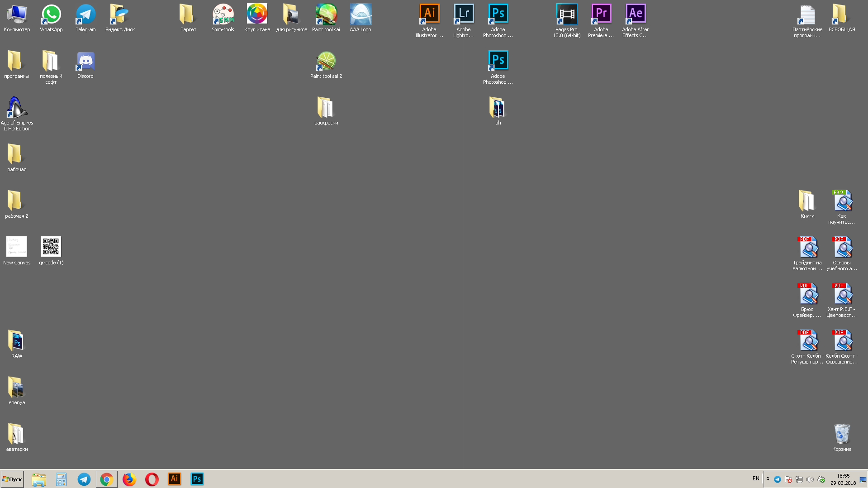Viewport: 868px width, 488px height.
Task: Open Firefox from the taskbar
Action: [129, 479]
